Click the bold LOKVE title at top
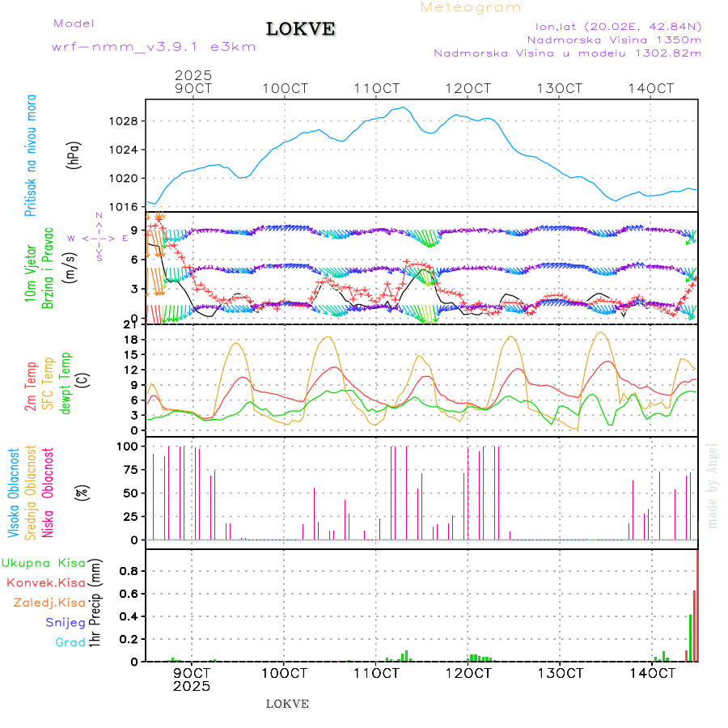Viewport: 728px width, 728px height. click(x=301, y=30)
